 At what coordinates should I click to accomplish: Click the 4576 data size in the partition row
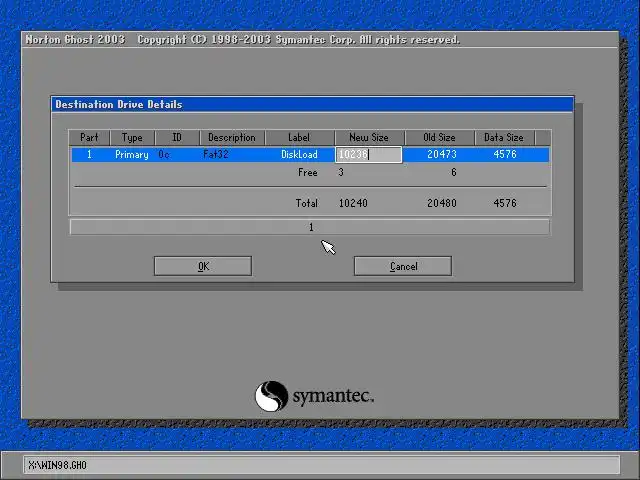pos(505,154)
